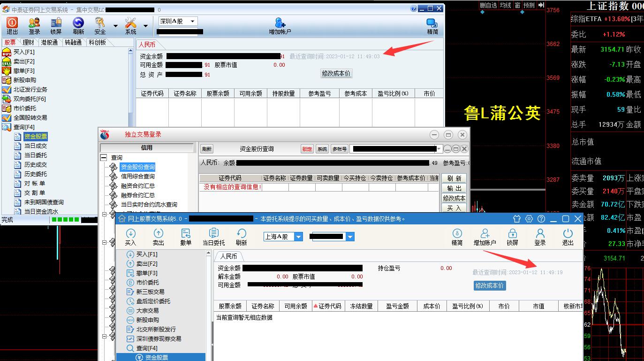Screen dimensions: 644x361
Task: Click the red 锁定 button in 独立交易登录
Action: point(307,149)
